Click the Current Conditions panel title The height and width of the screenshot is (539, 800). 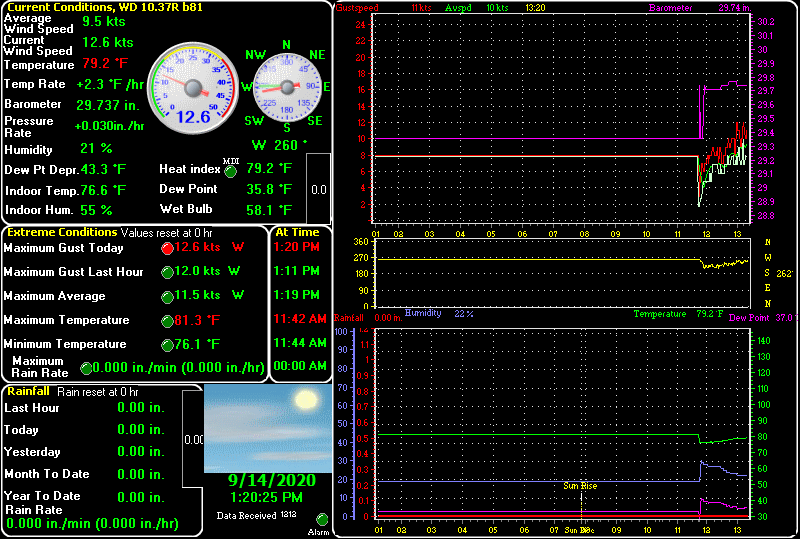[105, 7]
